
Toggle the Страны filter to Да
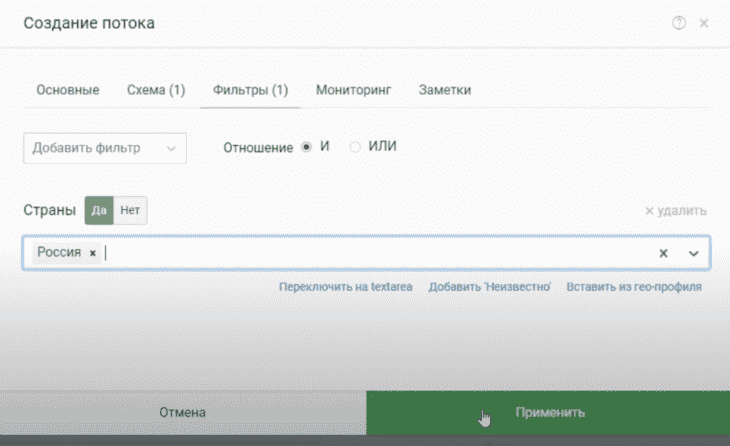[x=99, y=210]
